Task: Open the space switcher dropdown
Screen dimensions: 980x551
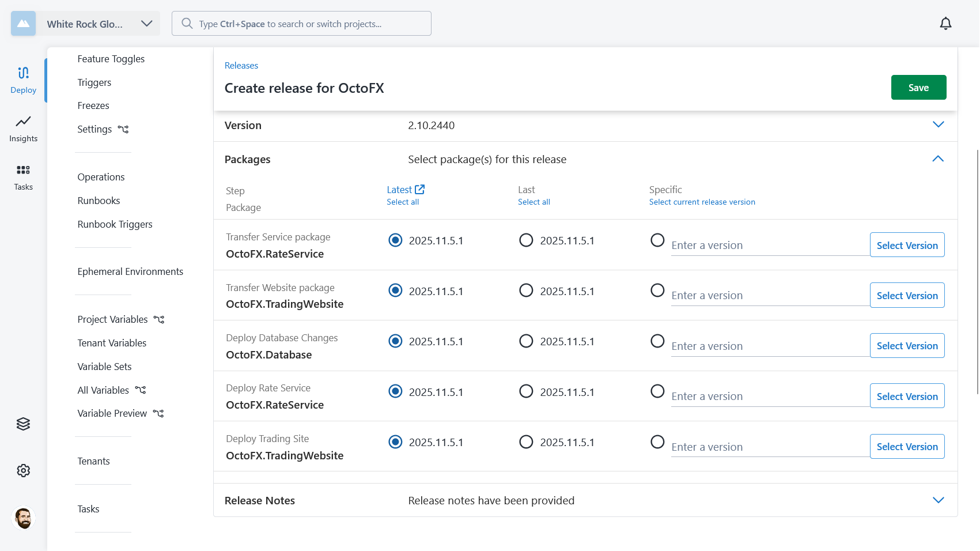Action: pyautogui.click(x=146, y=24)
